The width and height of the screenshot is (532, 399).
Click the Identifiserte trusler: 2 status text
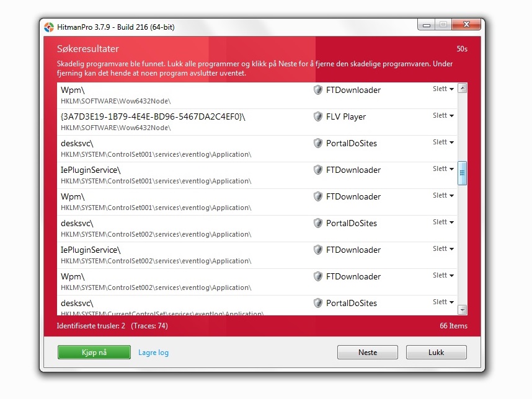coord(91,326)
